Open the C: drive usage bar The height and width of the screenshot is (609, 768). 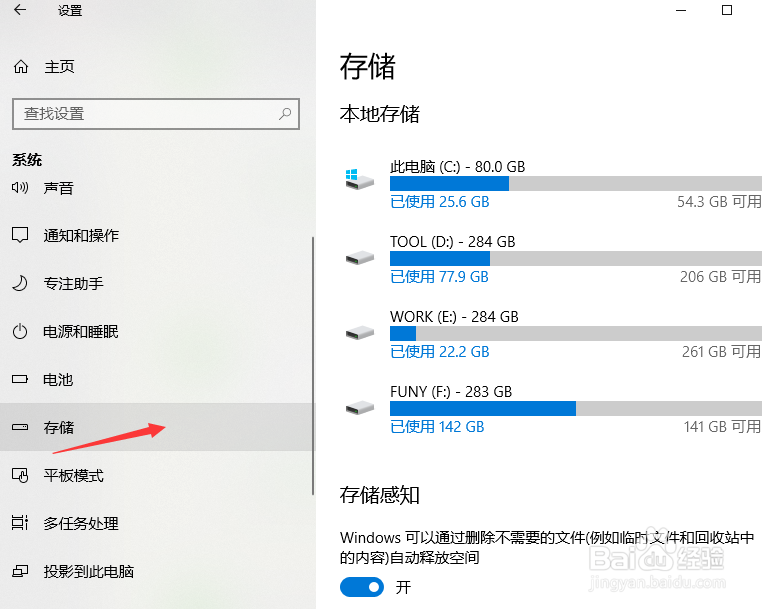pyautogui.click(x=575, y=183)
